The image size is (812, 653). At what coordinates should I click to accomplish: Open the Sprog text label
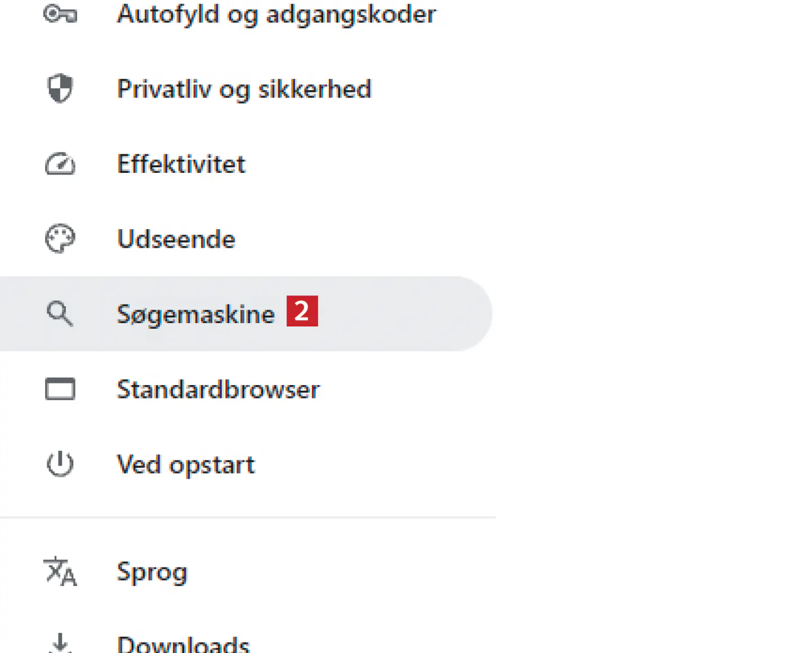pyautogui.click(x=151, y=571)
